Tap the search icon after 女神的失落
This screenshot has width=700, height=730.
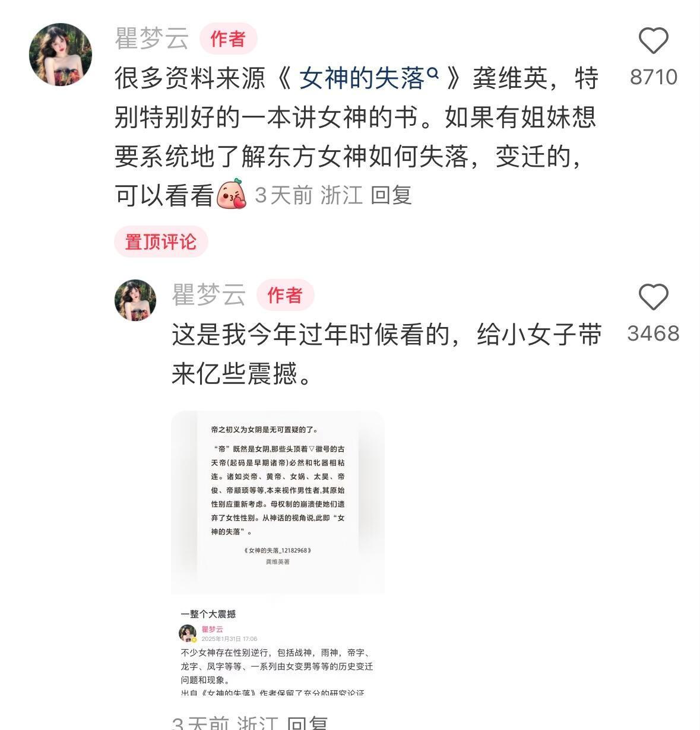[x=433, y=72]
